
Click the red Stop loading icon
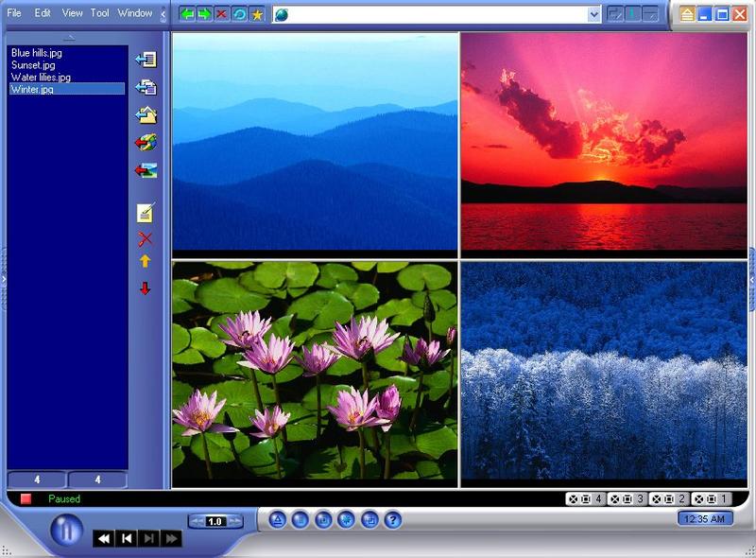pyautogui.click(x=221, y=14)
